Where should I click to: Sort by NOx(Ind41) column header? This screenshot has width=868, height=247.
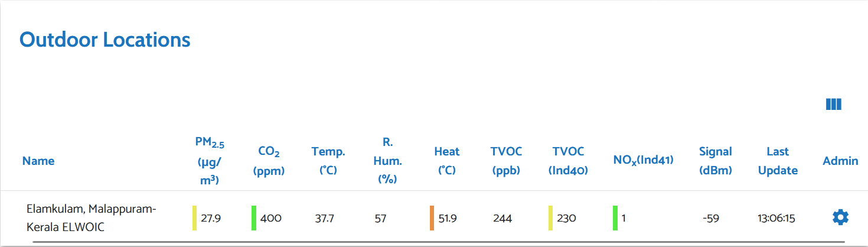[644, 160]
